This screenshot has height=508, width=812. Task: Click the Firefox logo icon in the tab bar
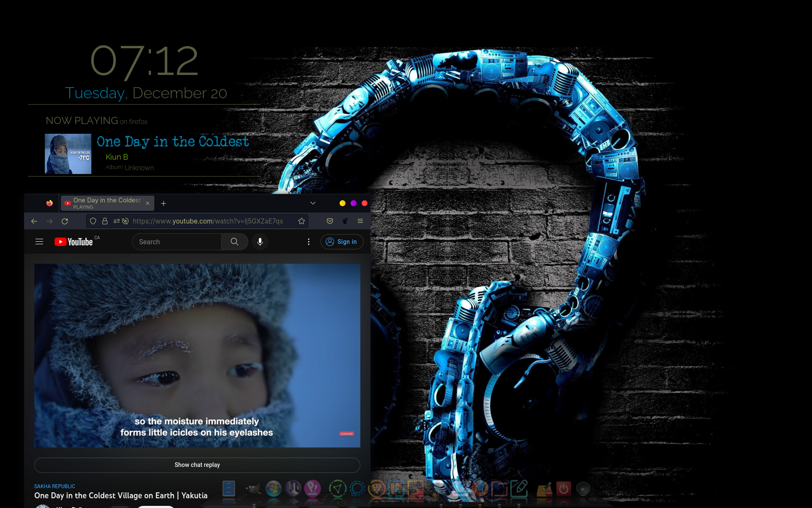49,203
